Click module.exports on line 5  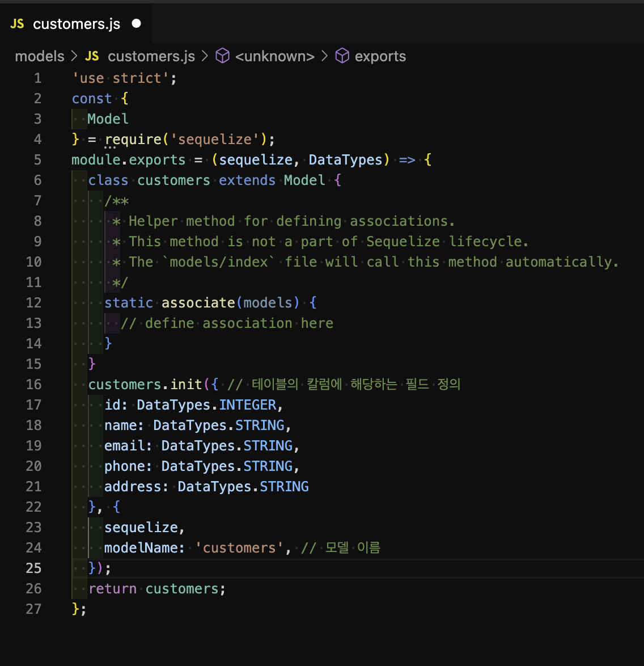tap(129, 160)
